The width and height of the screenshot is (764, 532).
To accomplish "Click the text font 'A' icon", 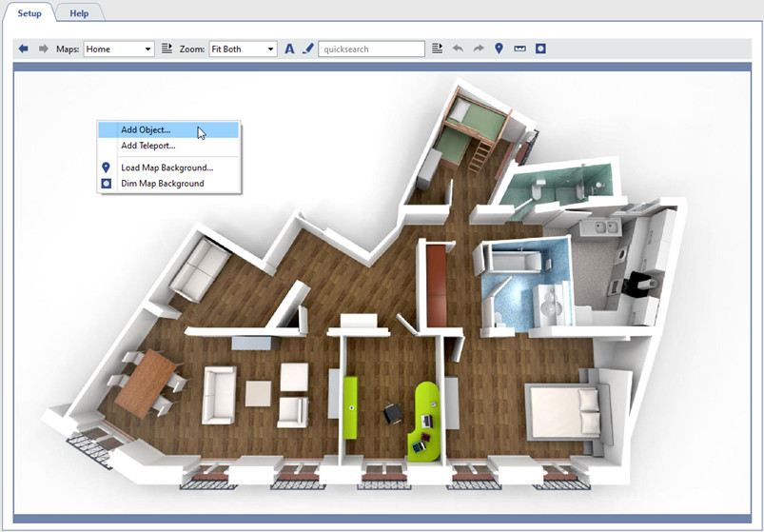I will [x=289, y=49].
